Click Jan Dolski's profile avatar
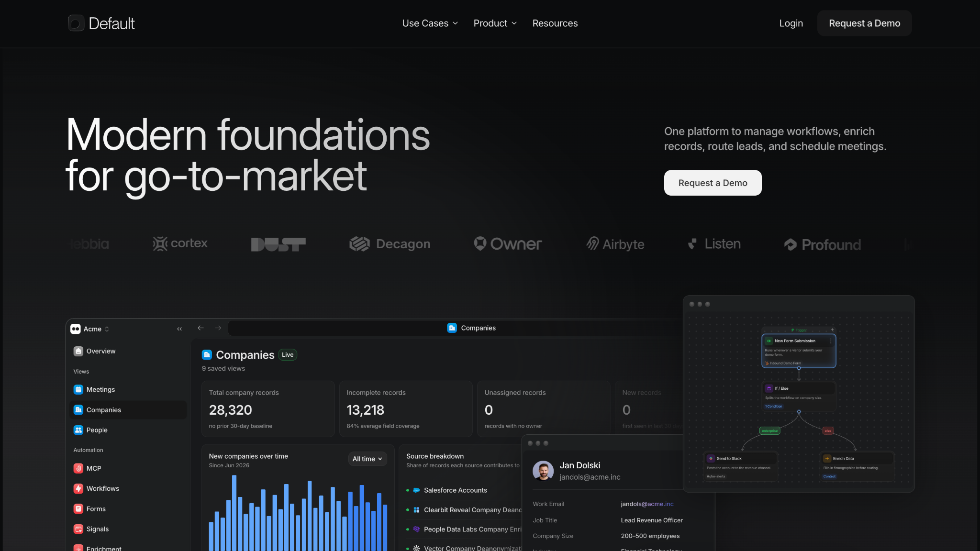980x551 pixels. (x=543, y=471)
